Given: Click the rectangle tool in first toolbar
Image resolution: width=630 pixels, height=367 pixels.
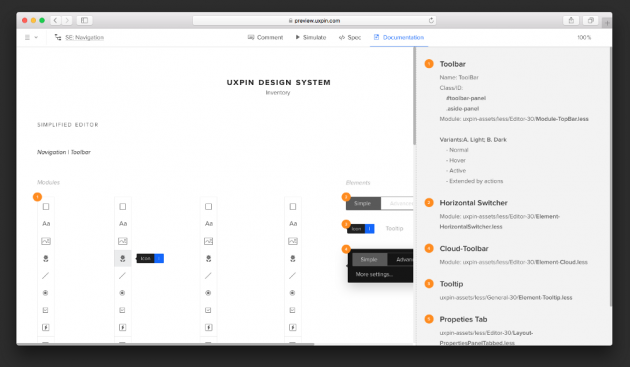Looking at the screenshot, I should pyautogui.click(x=46, y=207).
